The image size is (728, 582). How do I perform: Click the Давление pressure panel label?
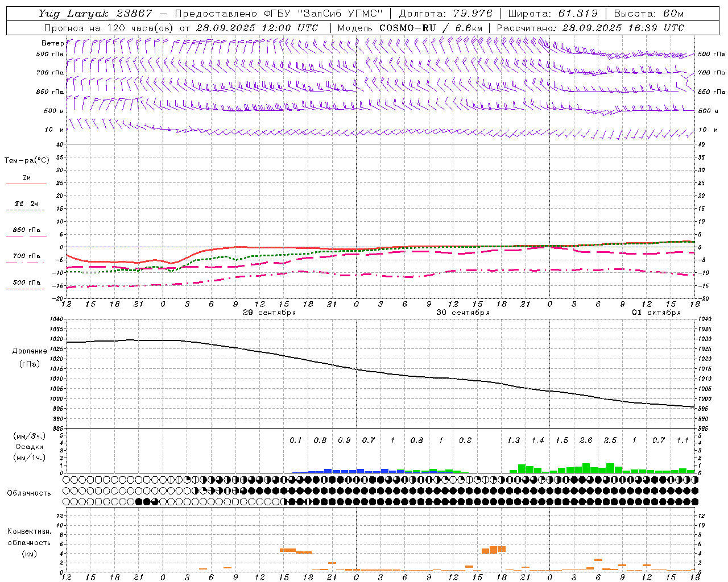30,351
